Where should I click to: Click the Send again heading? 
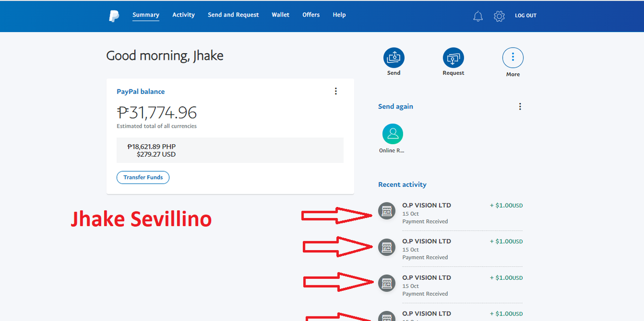coord(395,106)
